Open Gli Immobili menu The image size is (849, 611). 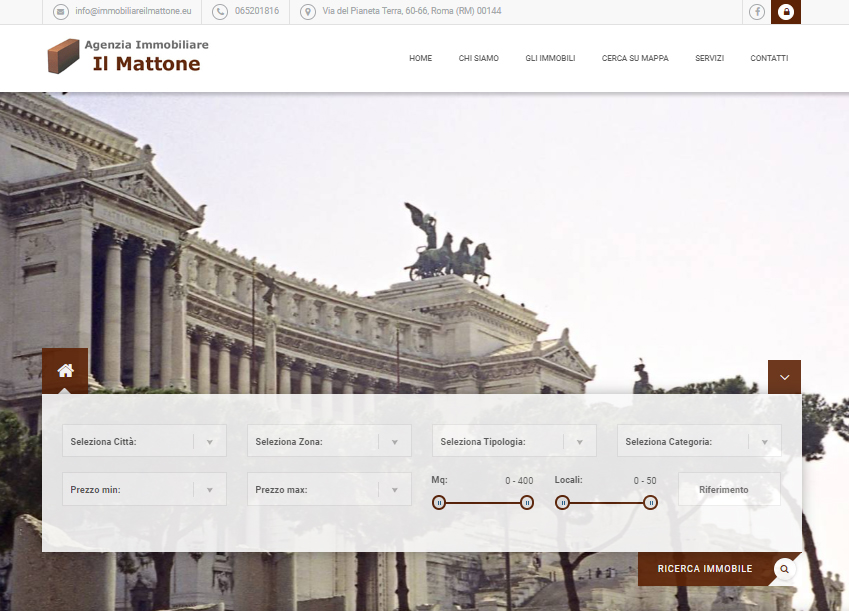pos(550,58)
